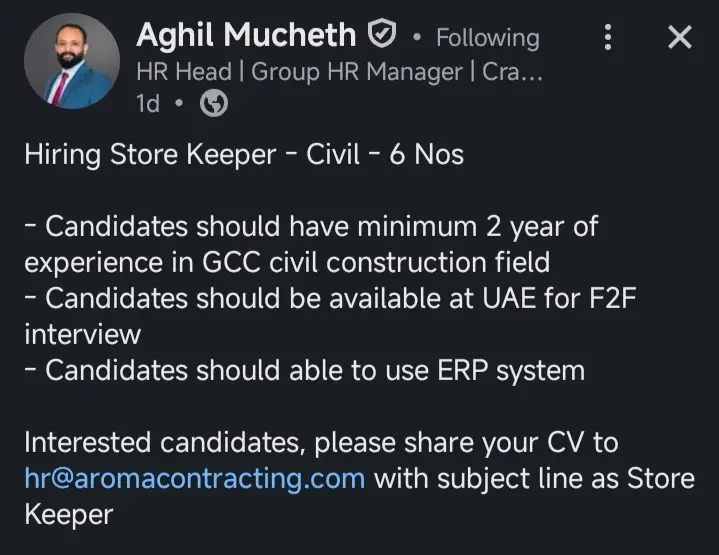Dismiss the post with the X icon
Viewport: 719px width, 555px height.
(x=679, y=39)
